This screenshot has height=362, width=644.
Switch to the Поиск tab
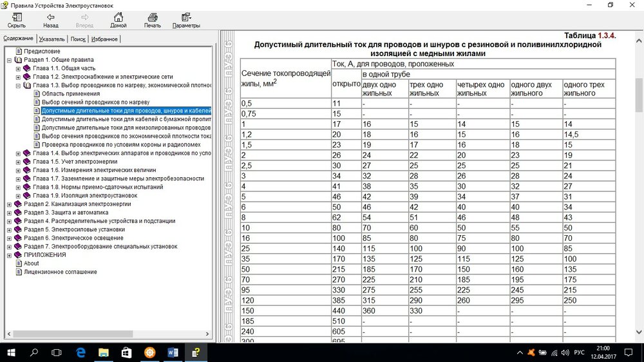(x=78, y=39)
